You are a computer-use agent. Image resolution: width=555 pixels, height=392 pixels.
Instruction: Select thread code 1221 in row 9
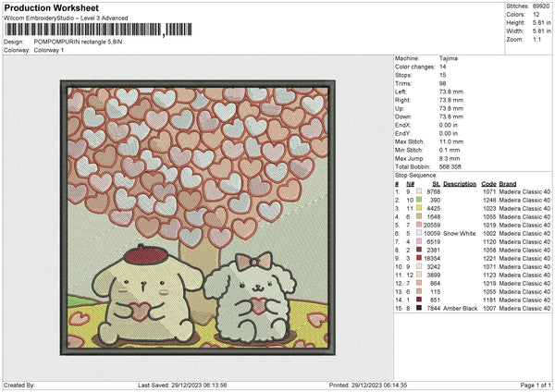click(489, 258)
